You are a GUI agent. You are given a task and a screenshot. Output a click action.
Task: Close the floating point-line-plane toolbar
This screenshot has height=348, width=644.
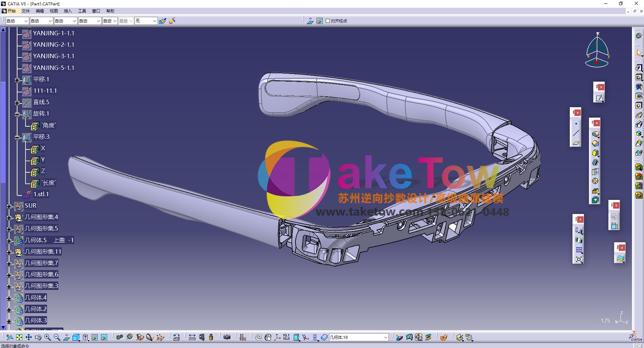click(x=577, y=113)
